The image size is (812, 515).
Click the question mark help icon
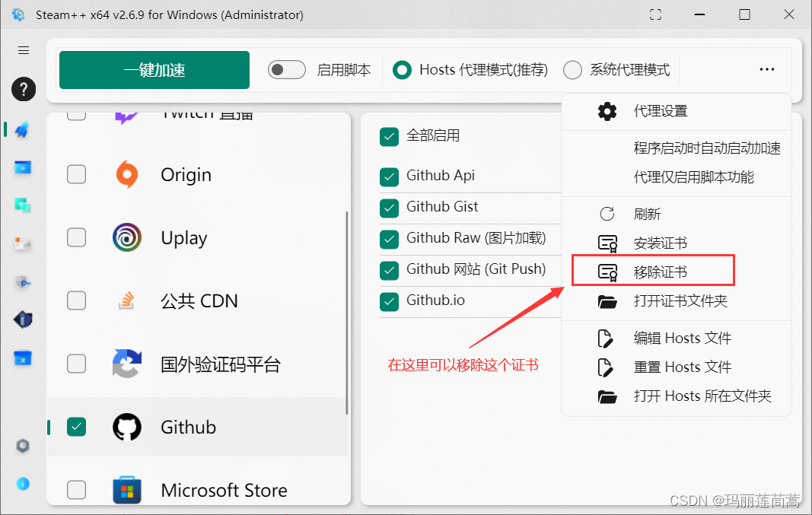(24, 89)
